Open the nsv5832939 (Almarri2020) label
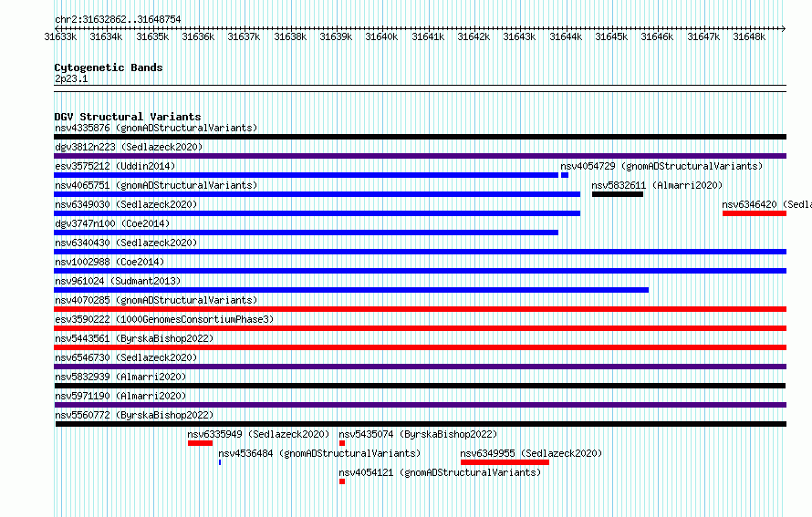The width and height of the screenshot is (812, 517). (120, 377)
